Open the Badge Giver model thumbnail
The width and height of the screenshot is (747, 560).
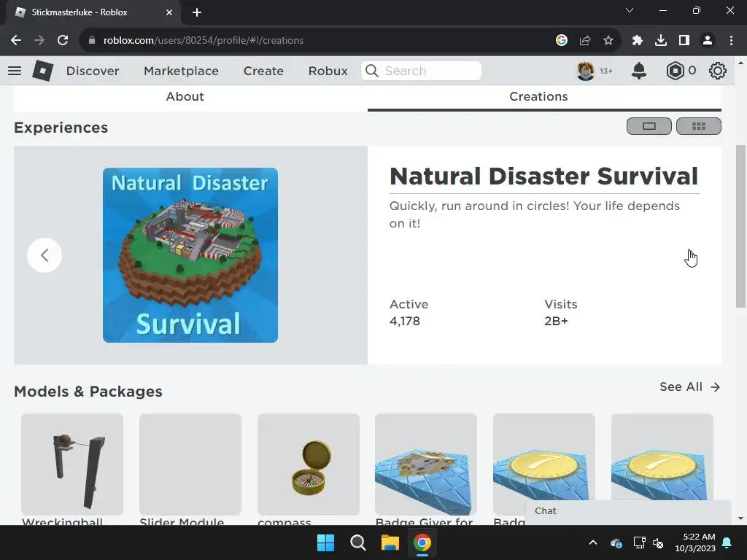point(426,464)
